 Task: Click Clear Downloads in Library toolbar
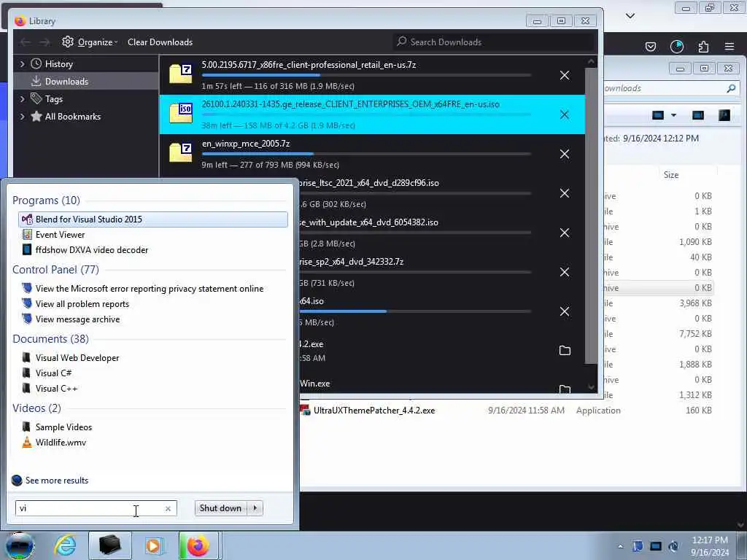click(x=160, y=42)
